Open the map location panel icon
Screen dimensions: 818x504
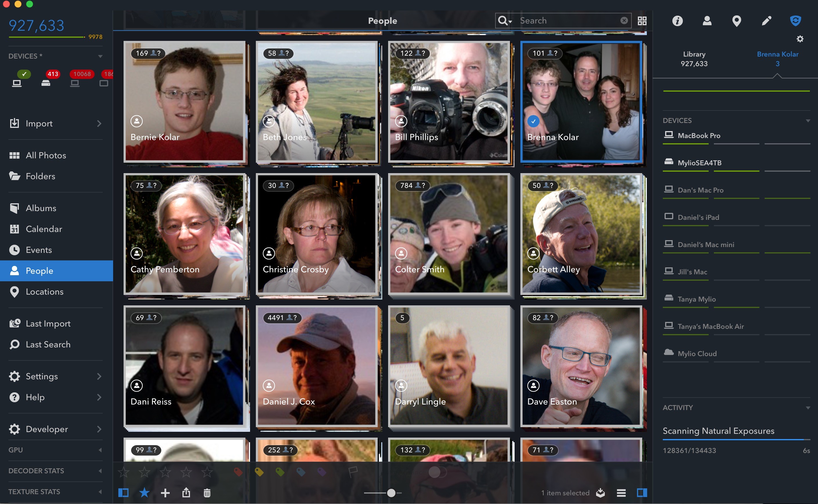(737, 21)
